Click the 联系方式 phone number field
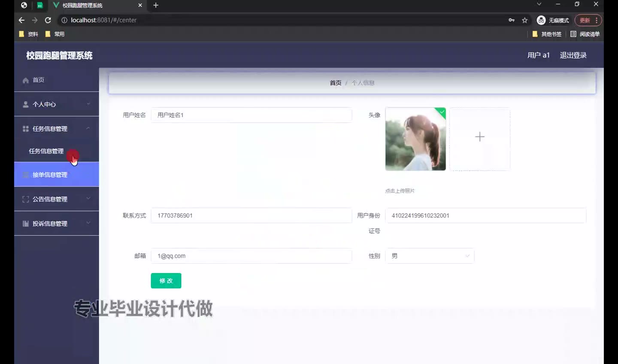The height and width of the screenshot is (364, 618). click(x=251, y=215)
